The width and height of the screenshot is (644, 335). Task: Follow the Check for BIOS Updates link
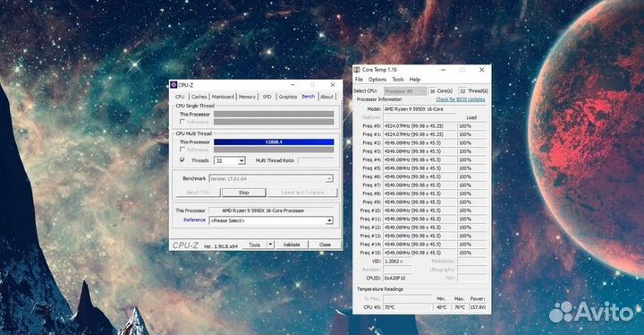(460, 99)
